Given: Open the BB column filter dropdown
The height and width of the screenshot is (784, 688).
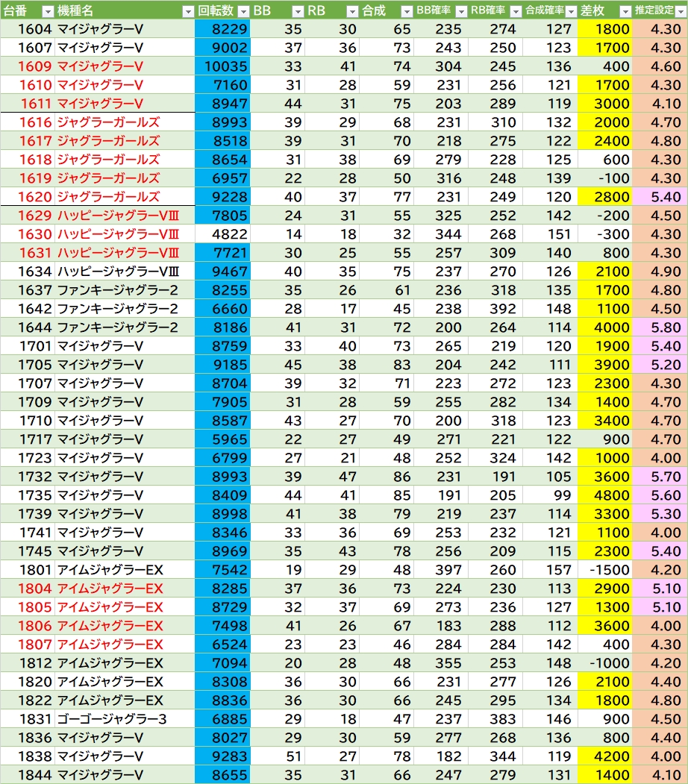Looking at the screenshot, I should pyautogui.click(x=298, y=11).
